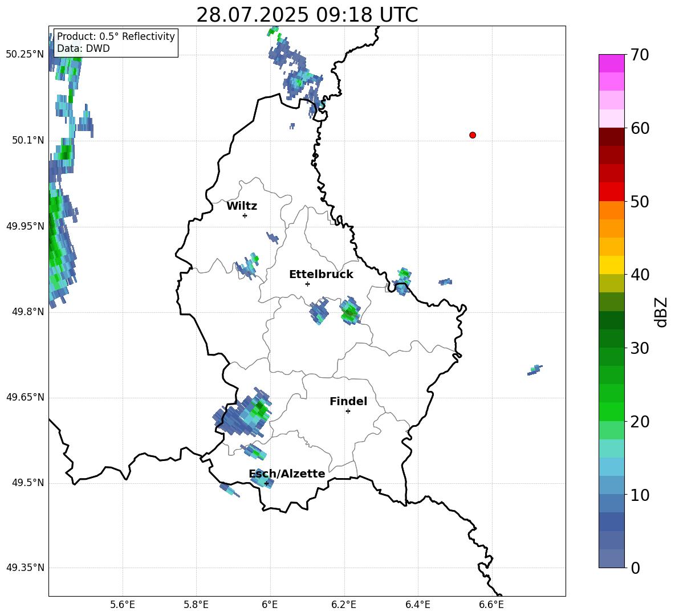The image size is (675, 616).
Task: Click the colorbar tick label 50
Action: click(x=639, y=201)
